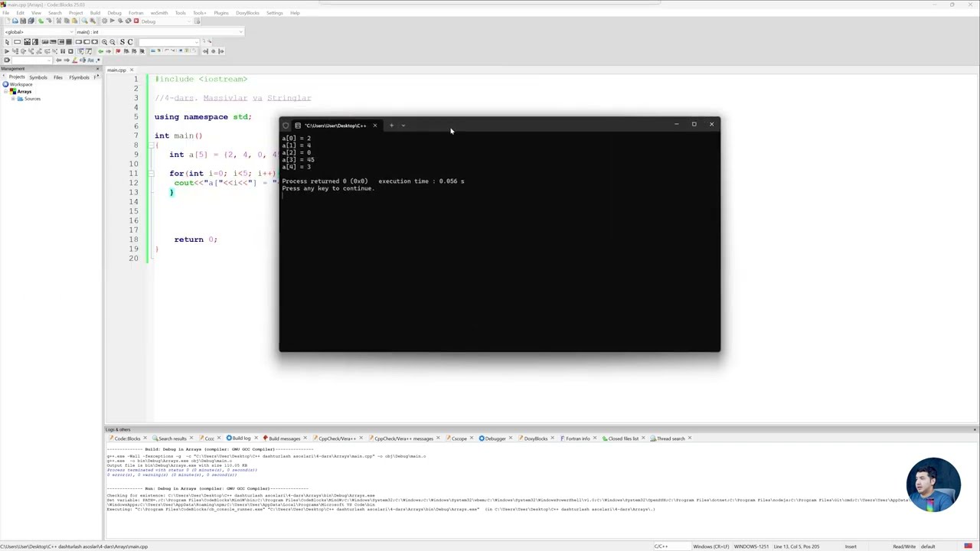Click the red Abort build icon

click(x=136, y=21)
